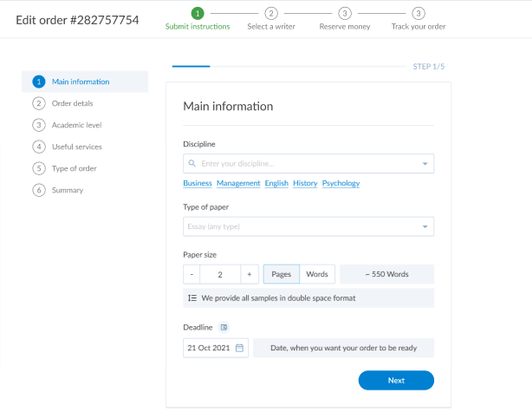This screenshot has height=412, width=532.
Task: Switch paper size unit to Words
Action: coord(317,274)
